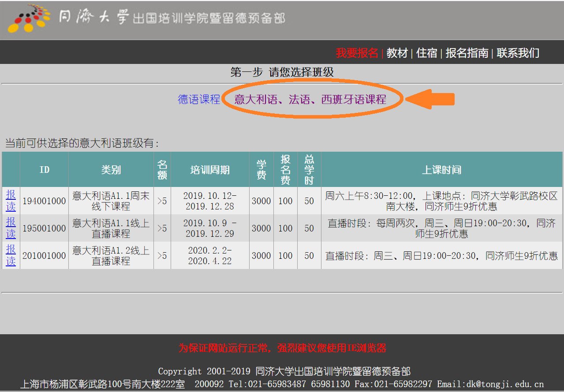
Task: Click 报读 for course 194001000
Action: tap(11, 201)
